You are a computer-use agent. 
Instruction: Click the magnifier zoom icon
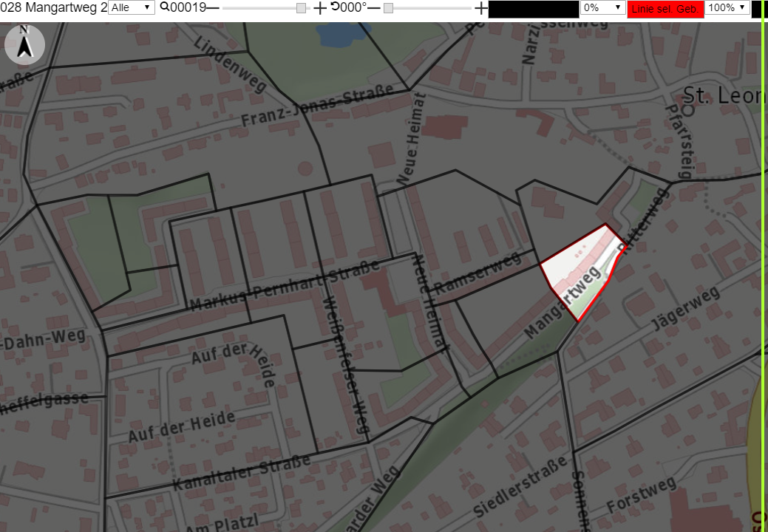(x=165, y=7)
